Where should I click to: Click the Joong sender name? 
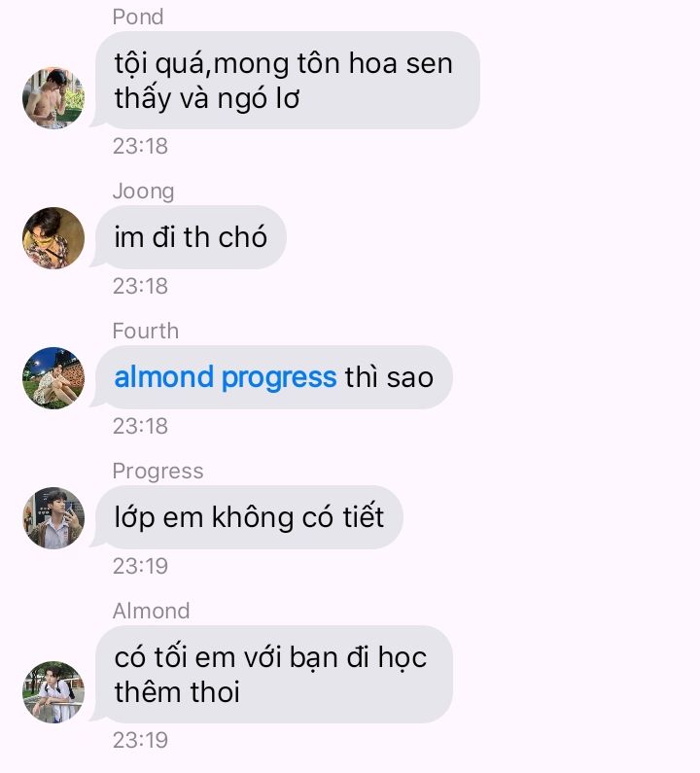tap(144, 192)
